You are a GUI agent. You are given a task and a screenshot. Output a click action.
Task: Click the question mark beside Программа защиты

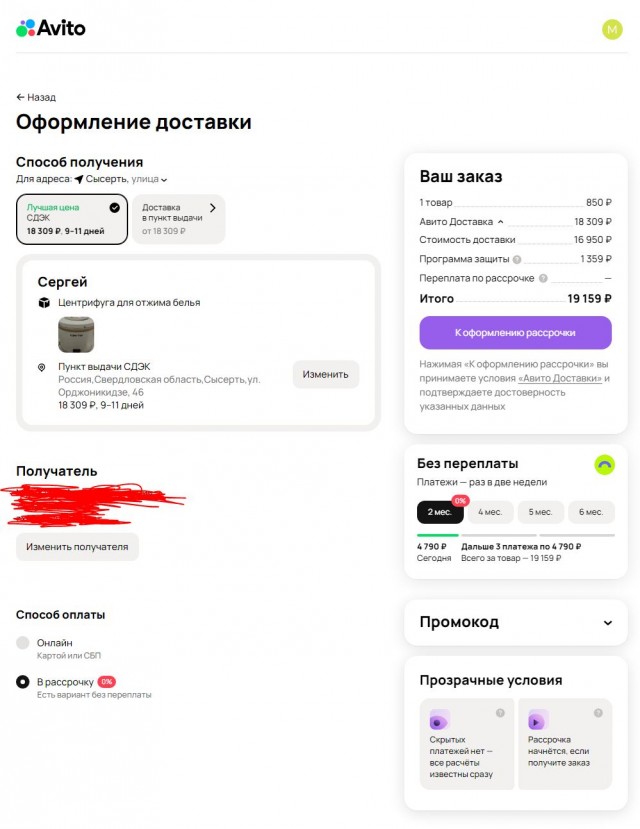[x=518, y=258]
